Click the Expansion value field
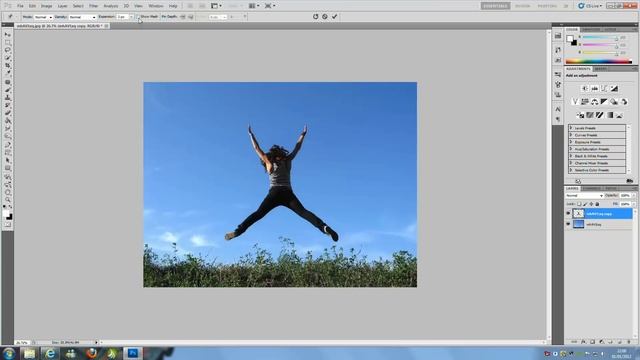 click(122, 17)
